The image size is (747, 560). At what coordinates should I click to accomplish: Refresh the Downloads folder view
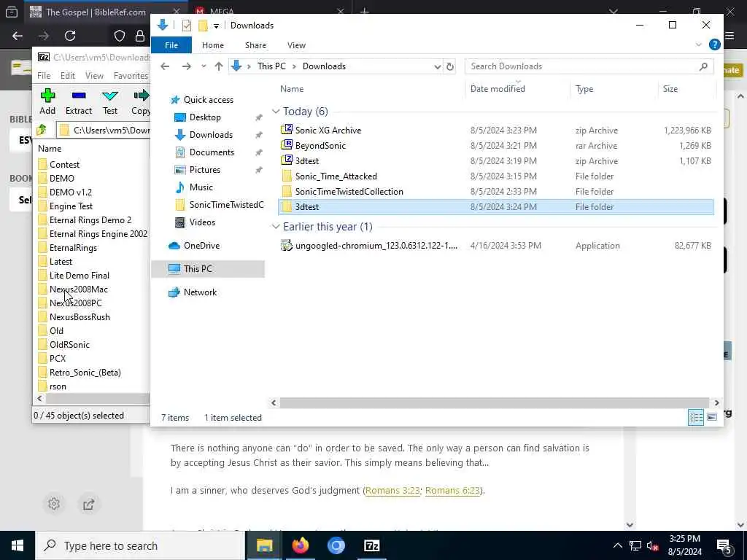(450, 66)
